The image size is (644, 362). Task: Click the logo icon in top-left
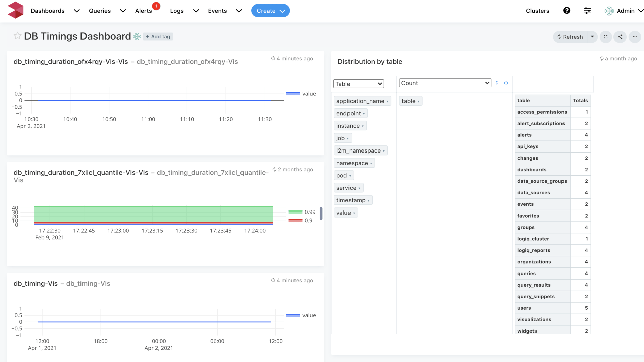pos(16,10)
